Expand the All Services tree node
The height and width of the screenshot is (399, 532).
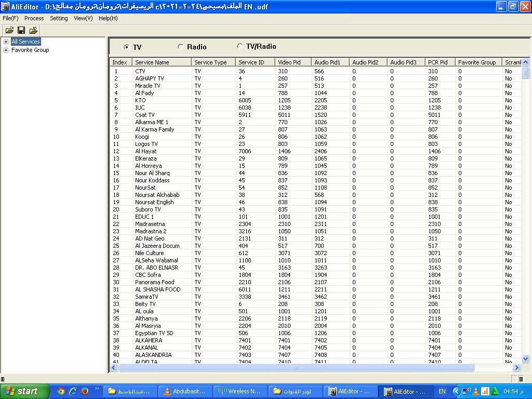[x=6, y=42]
